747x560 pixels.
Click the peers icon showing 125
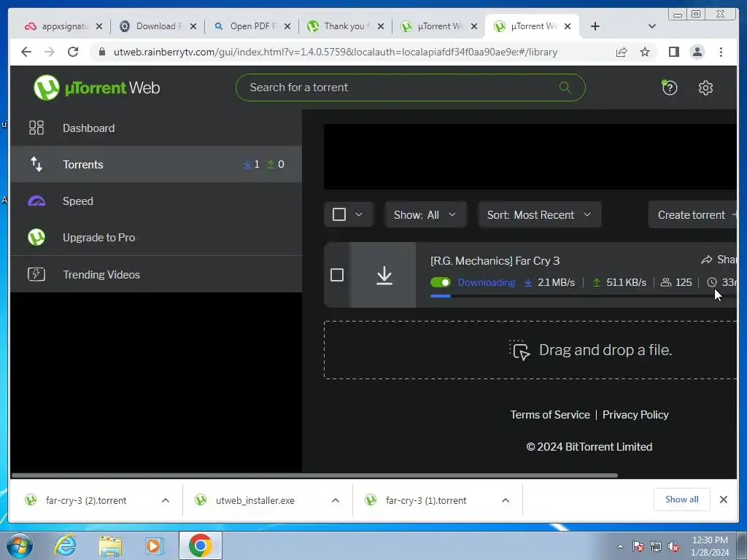coord(665,282)
